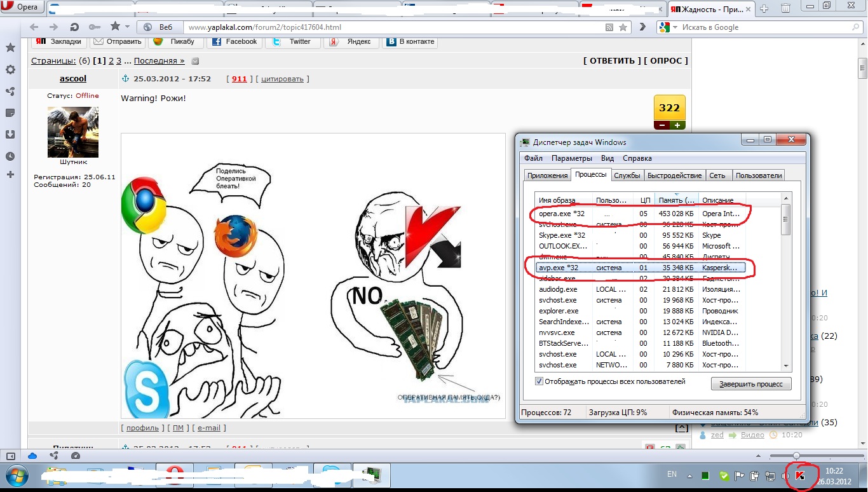The image size is (868, 492).
Task: Open the password manager key icon
Action: pyautogui.click(x=94, y=27)
